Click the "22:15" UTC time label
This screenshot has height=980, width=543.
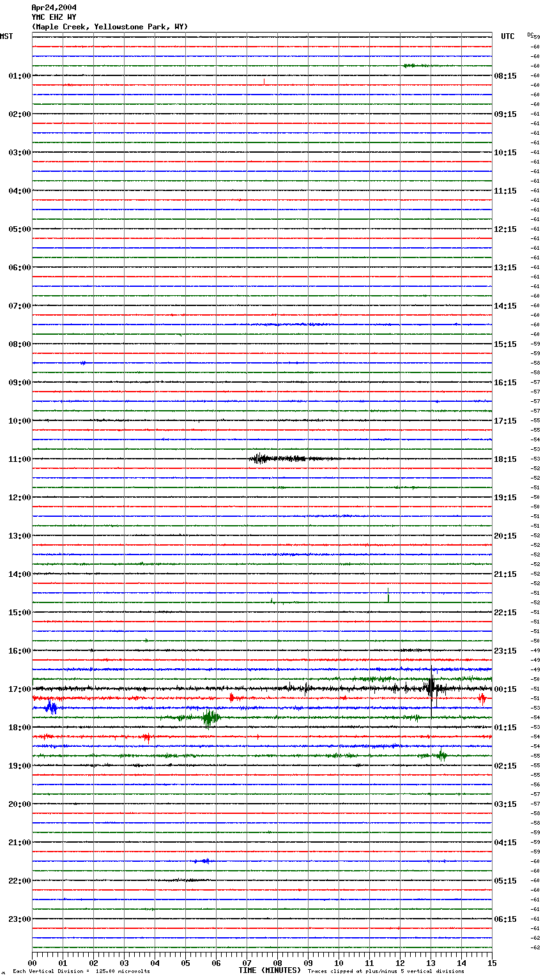[505, 612]
